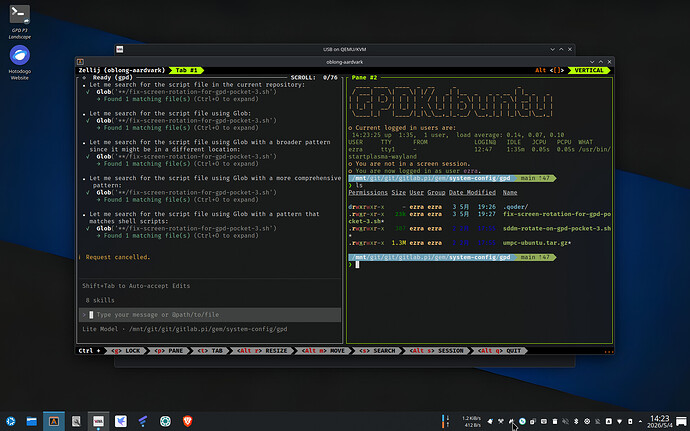The height and width of the screenshot is (431, 690).
Task: Click the Name column header in ls output
Action: click(510, 192)
